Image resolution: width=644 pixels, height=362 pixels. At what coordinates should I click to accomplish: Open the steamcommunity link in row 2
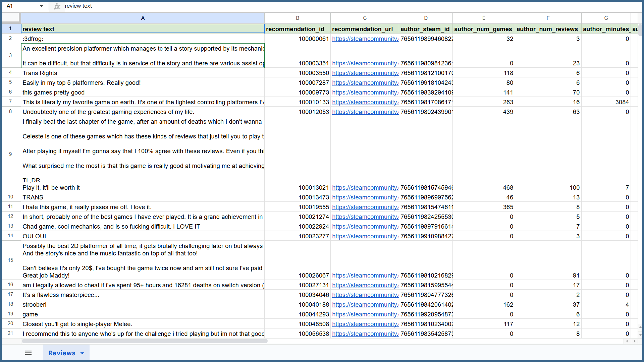(365, 39)
